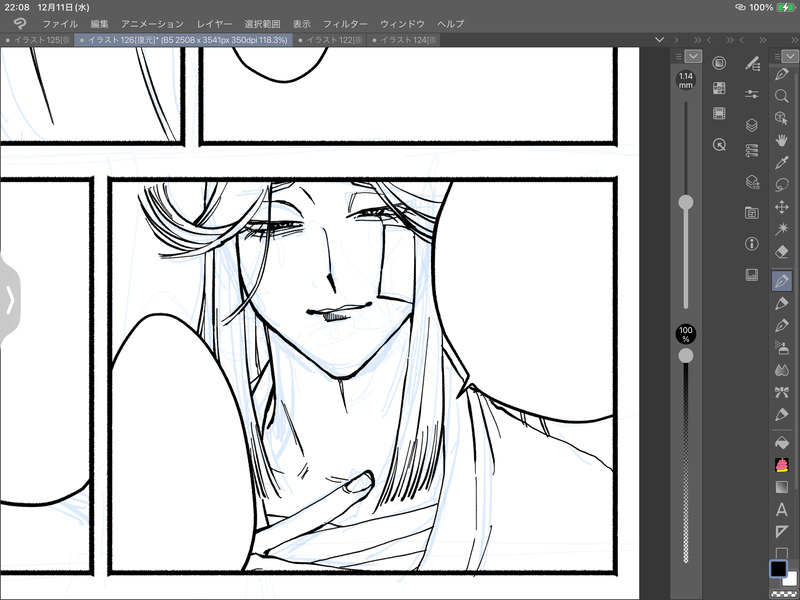Expand the left edge side panel handle
This screenshot has width=800, height=600.
(x=10, y=300)
